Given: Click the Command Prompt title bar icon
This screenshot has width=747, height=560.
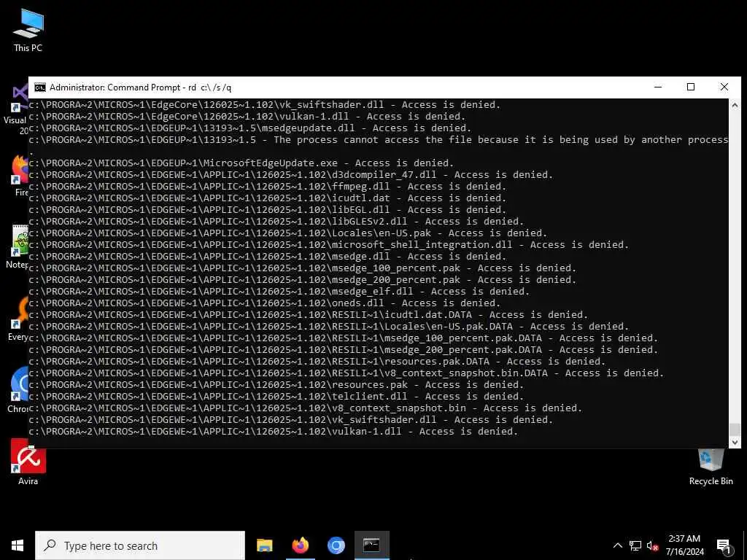Looking at the screenshot, I should [x=40, y=87].
